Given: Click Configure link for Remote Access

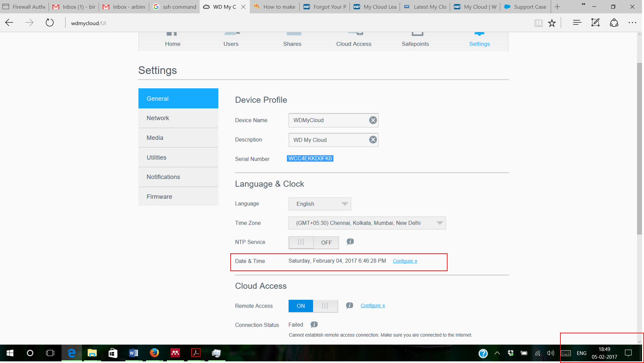Looking at the screenshot, I should (x=373, y=306).
